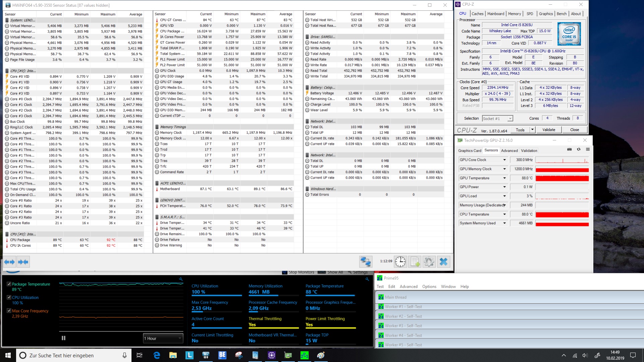Viewport: 644px width, 362px height.
Task: Open GPU Load sensor dropdown
Action: click(504, 196)
